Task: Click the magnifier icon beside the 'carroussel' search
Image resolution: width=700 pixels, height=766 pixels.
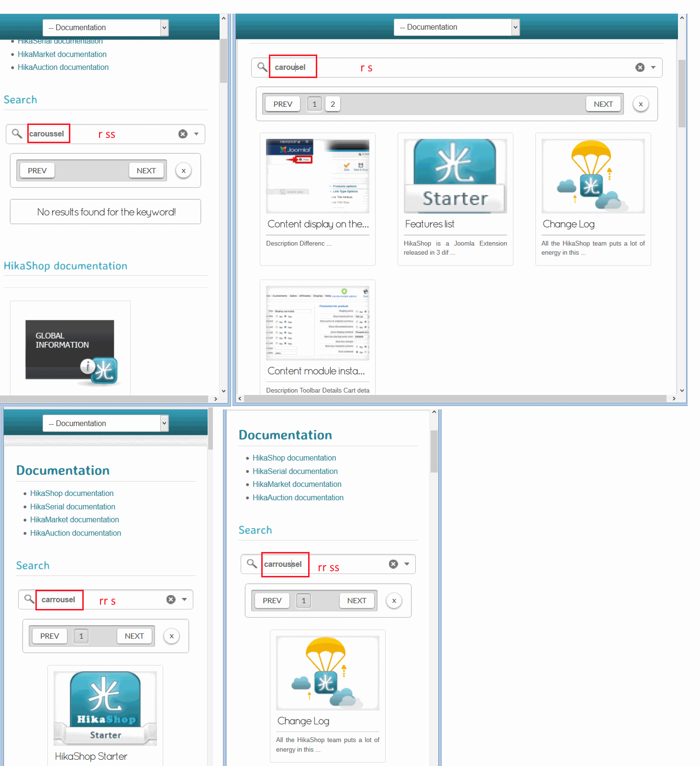Action: click(252, 563)
